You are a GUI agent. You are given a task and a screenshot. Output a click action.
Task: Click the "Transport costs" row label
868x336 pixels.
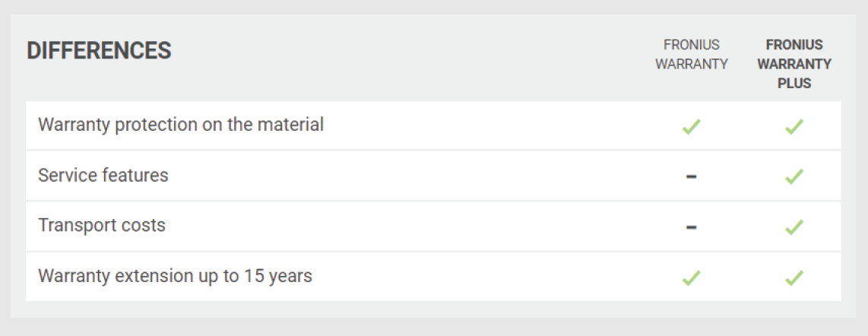102,226
